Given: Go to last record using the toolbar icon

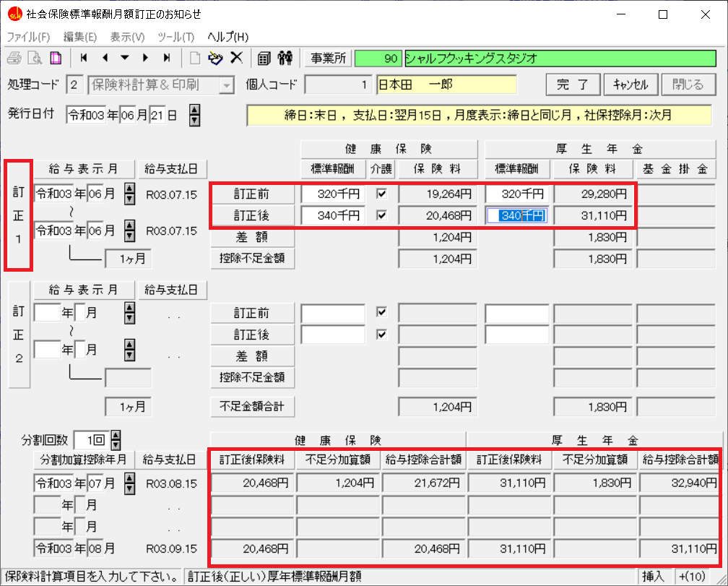Looking at the screenshot, I should coord(167,58).
